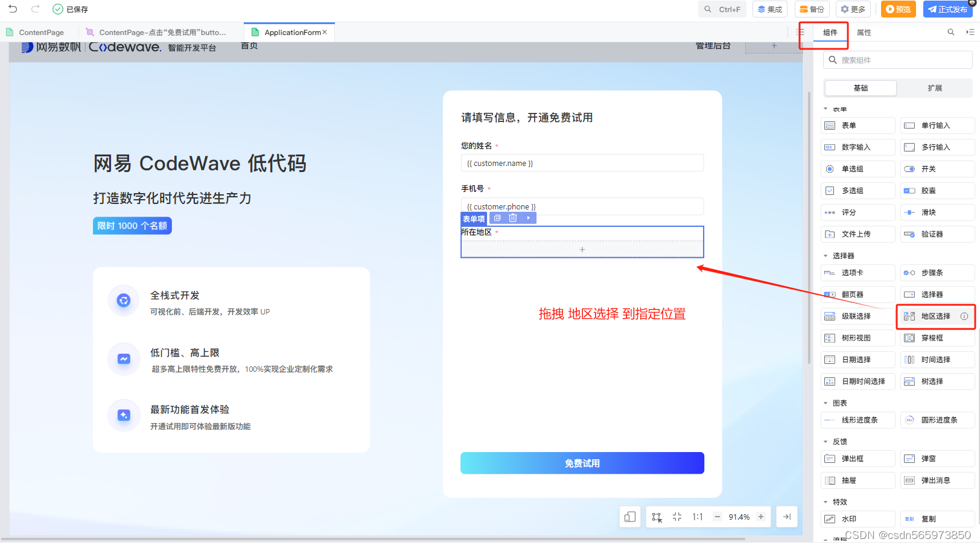
Task: Select the 滑块 slider component
Action: coord(938,212)
